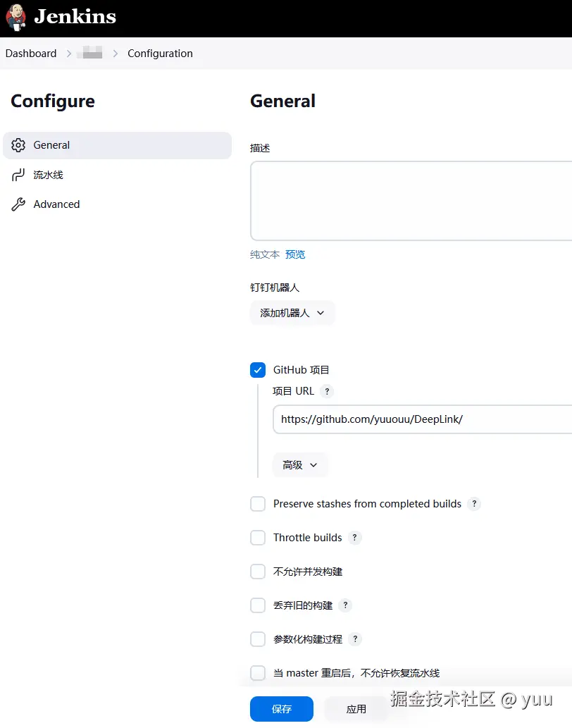Image resolution: width=572 pixels, height=728 pixels.
Task: Expand the 高级 section under 项目 URL
Action: (300, 464)
